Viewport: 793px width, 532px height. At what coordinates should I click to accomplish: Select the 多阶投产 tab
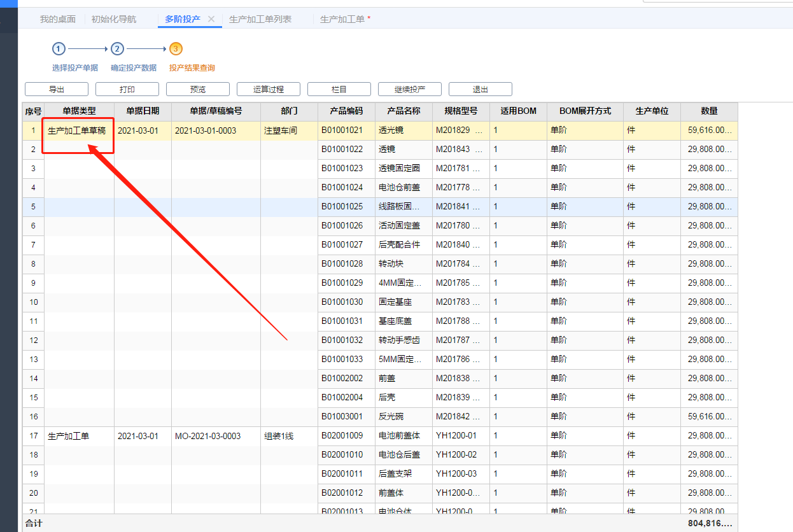point(183,19)
